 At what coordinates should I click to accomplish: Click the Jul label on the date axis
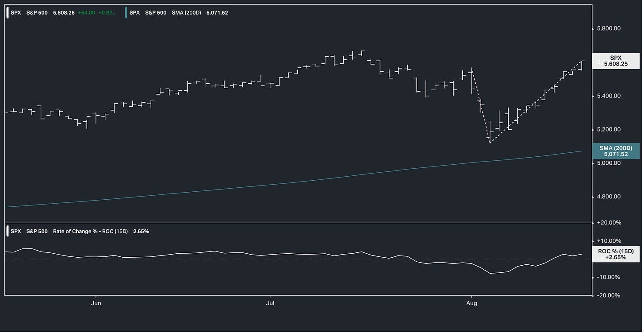[x=270, y=303]
